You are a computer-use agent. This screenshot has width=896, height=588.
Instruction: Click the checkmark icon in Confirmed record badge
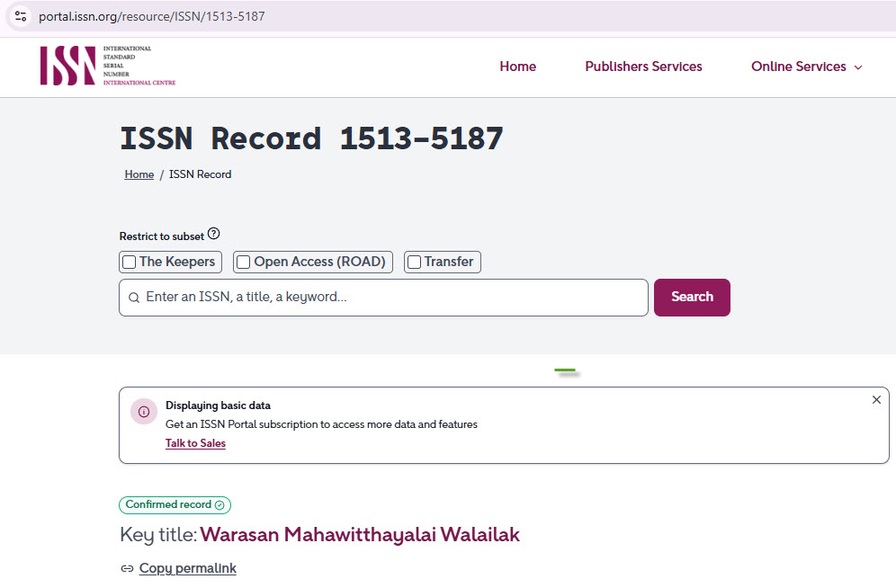pos(220,505)
